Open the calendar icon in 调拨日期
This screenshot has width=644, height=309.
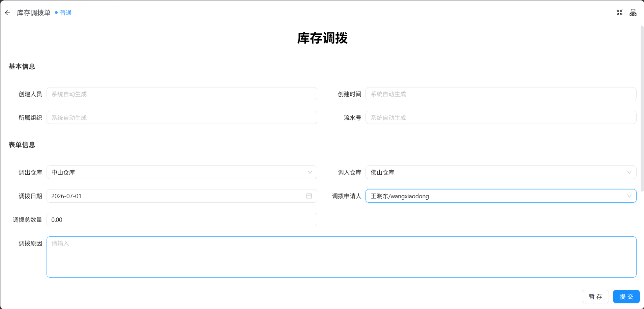(x=309, y=196)
